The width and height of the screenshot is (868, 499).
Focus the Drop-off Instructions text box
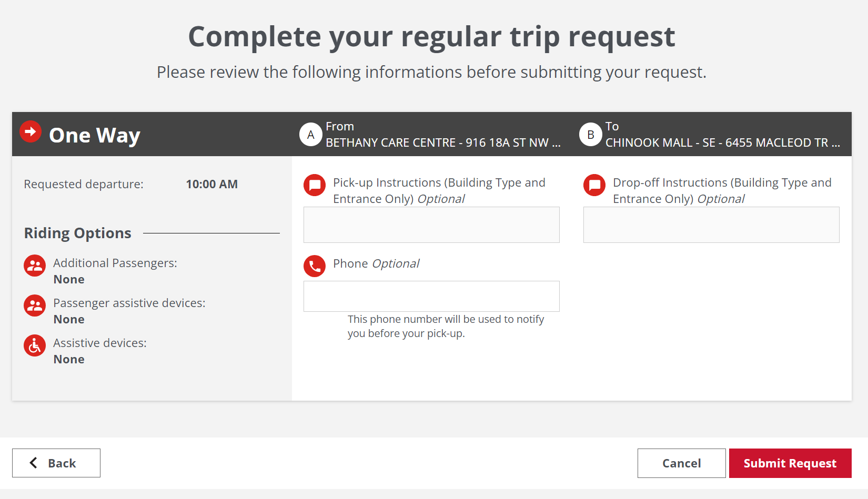711,225
